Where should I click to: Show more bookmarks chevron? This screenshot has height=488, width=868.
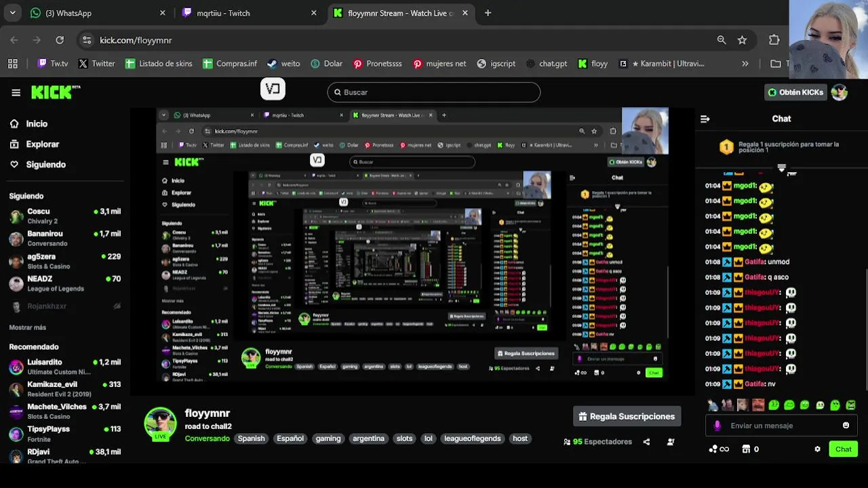pyautogui.click(x=745, y=64)
